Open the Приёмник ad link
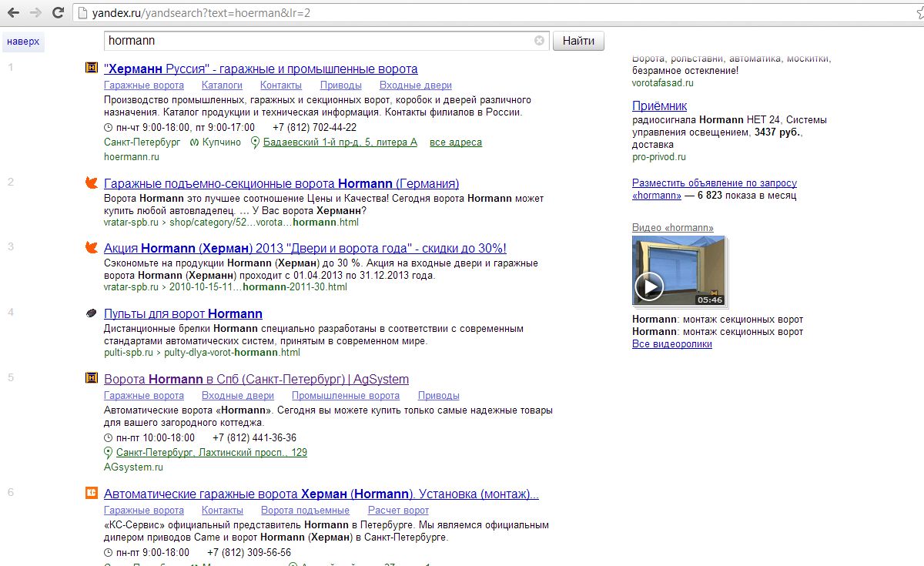 [x=659, y=106]
